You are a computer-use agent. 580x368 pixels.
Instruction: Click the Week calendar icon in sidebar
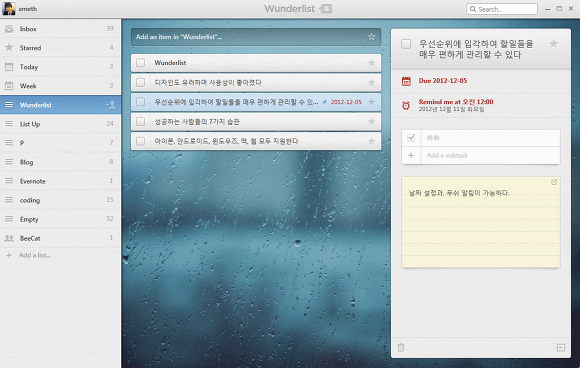9,86
